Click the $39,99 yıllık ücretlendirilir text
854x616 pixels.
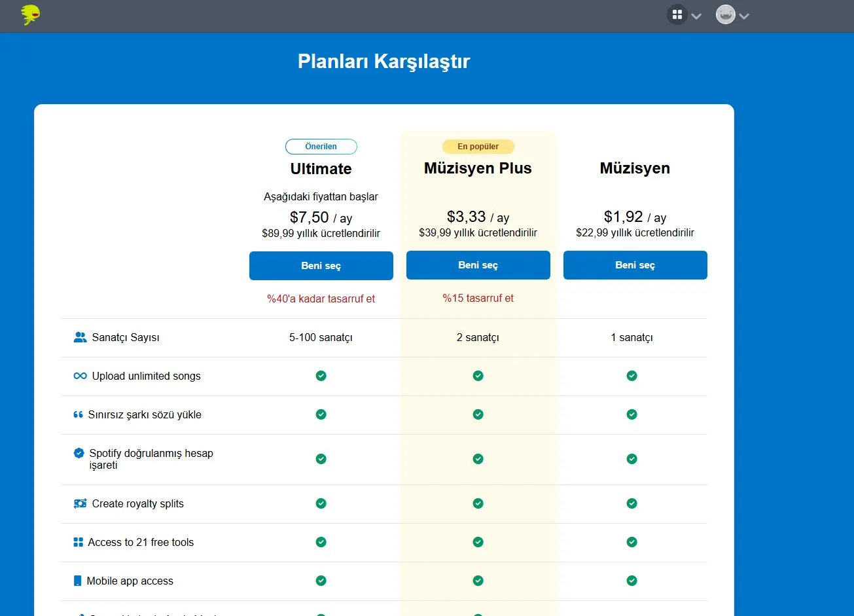[478, 233]
